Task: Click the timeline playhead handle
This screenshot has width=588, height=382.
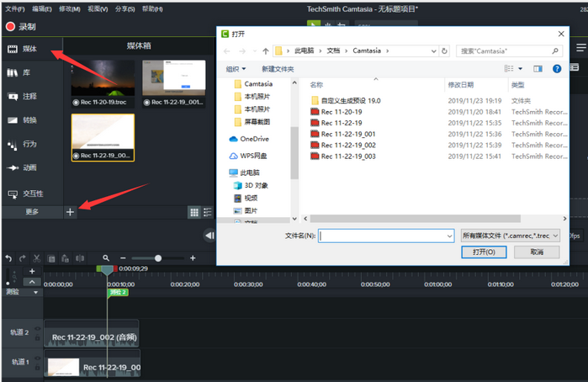Action: [107, 270]
